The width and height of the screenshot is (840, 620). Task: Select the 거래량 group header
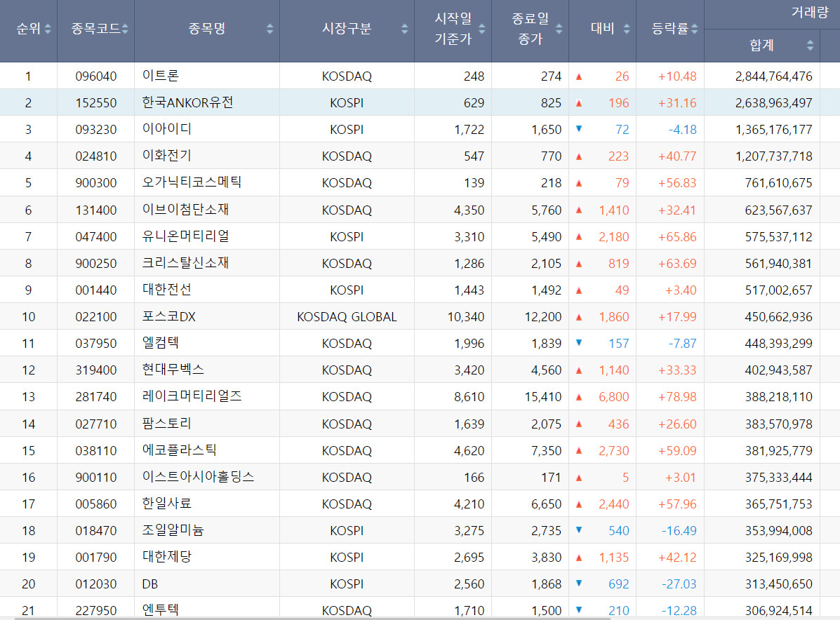click(808, 13)
